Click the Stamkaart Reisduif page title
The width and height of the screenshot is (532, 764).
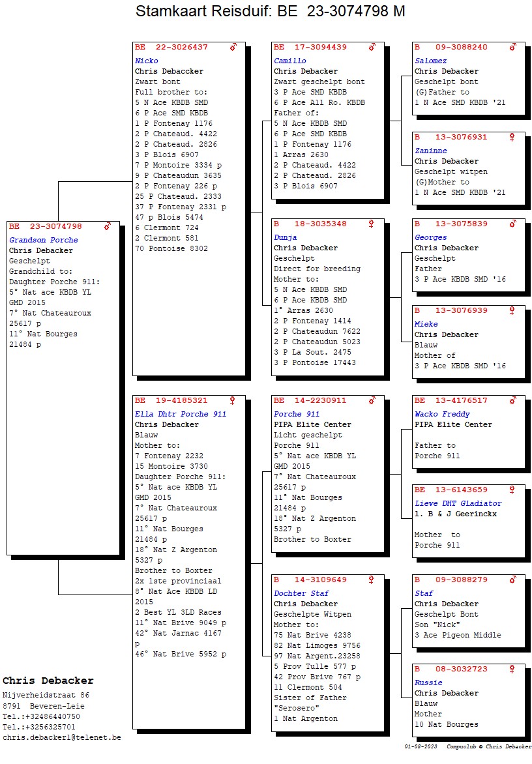[270, 11]
